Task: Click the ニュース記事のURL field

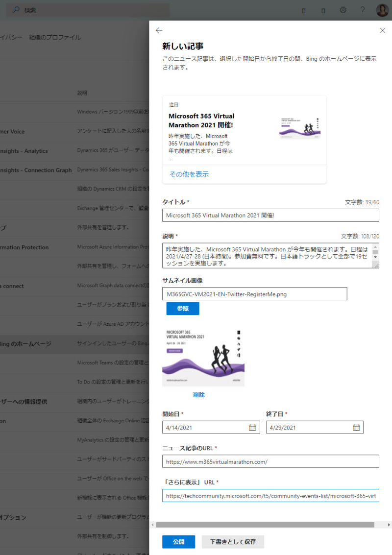Action: (x=270, y=461)
